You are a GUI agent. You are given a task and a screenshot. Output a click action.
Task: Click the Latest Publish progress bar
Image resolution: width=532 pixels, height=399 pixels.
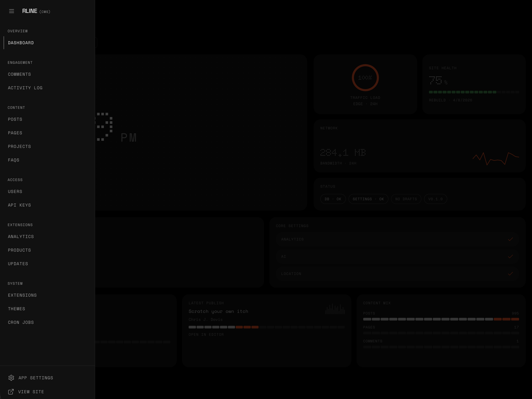pyautogui.click(x=266, y=327)
